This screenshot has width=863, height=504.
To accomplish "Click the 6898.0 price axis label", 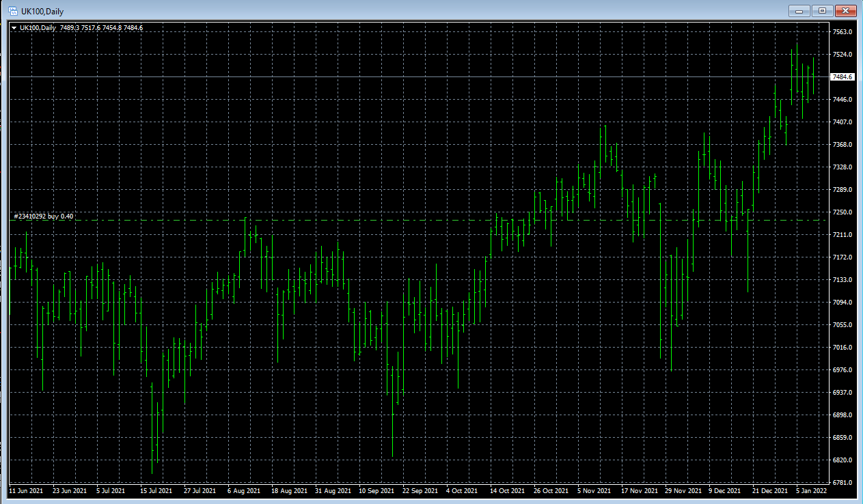I will tap(843, 415).
